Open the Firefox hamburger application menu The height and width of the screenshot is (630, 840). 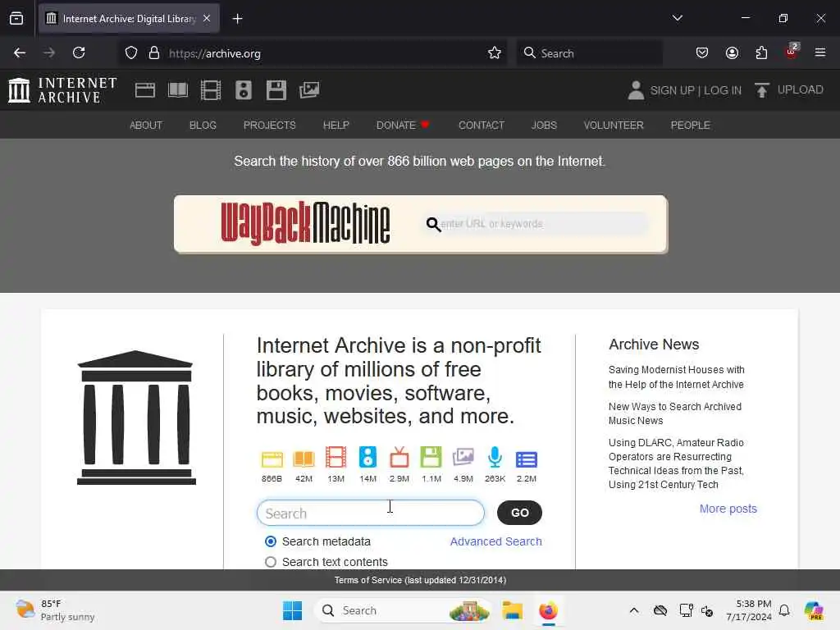pos(820,52)
